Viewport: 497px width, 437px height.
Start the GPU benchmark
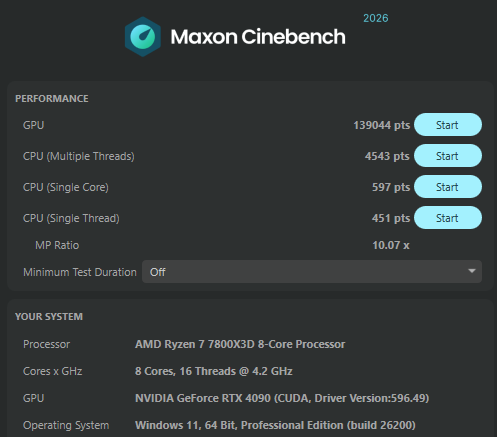click(x=448, y=125)
